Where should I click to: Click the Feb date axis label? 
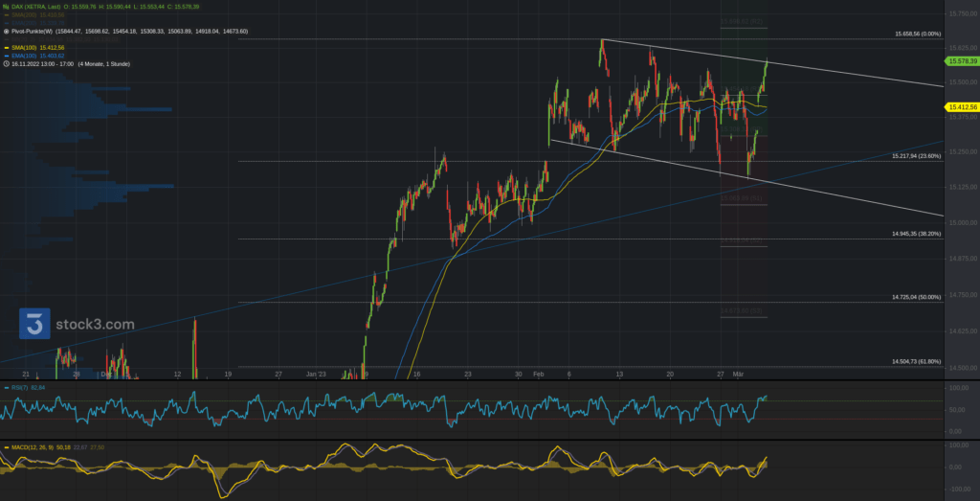538,374
